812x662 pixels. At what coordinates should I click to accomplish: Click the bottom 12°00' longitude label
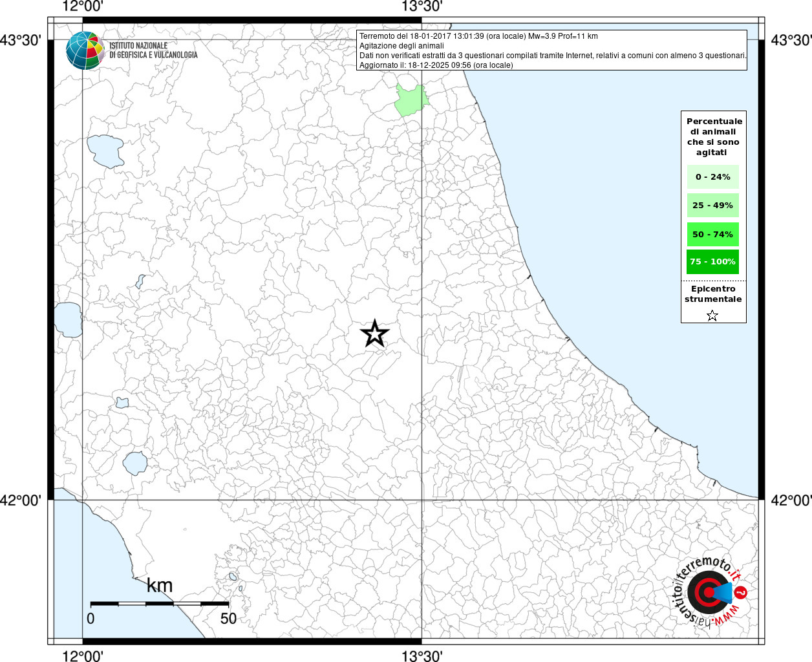[83, 656]
